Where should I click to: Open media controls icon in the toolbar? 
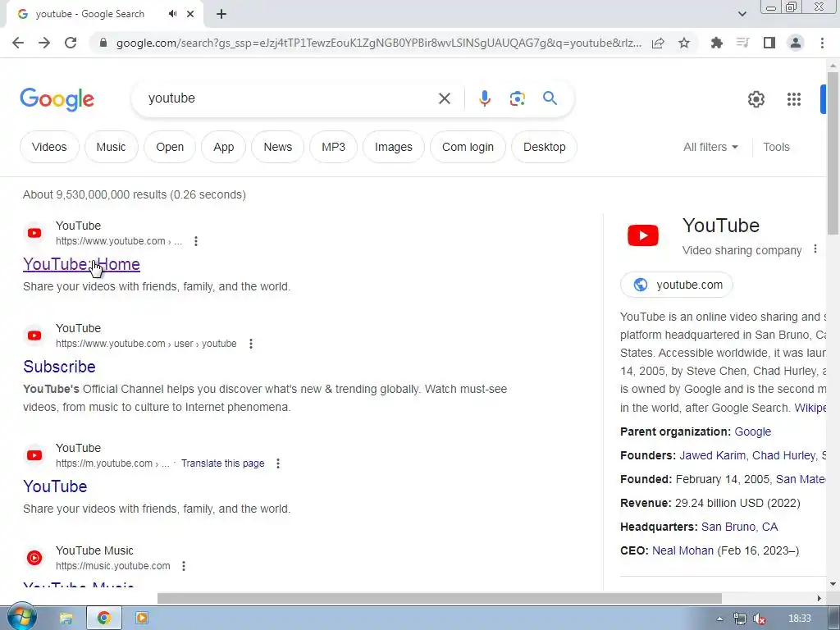742,43
